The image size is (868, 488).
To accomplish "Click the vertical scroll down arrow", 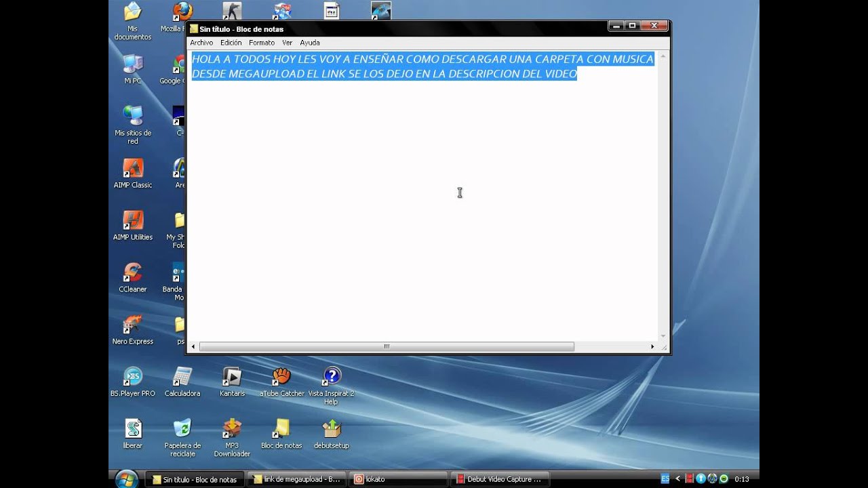I will [x=663, y=336].
